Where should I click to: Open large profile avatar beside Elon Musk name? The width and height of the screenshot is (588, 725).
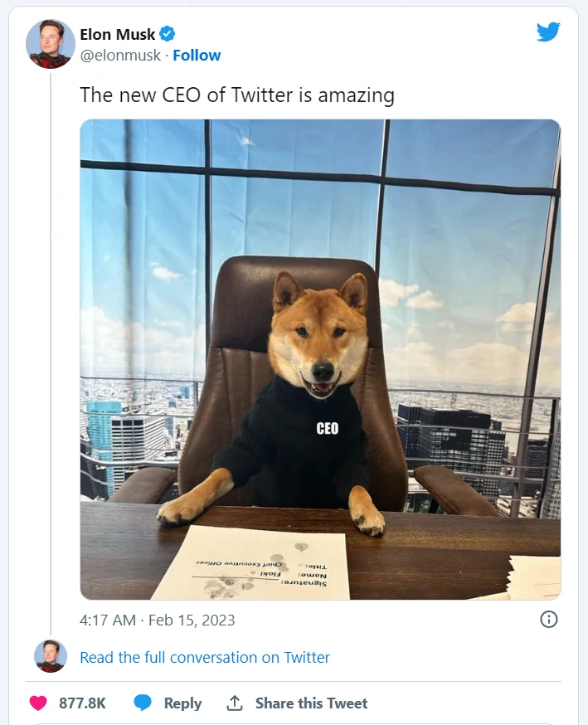click(51, 44)
